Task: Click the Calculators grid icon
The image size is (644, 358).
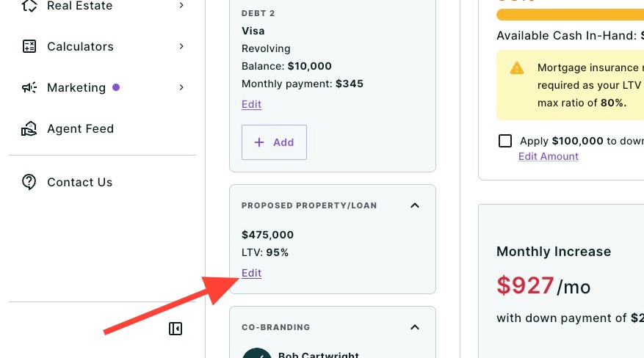Action: click(29, 46)
